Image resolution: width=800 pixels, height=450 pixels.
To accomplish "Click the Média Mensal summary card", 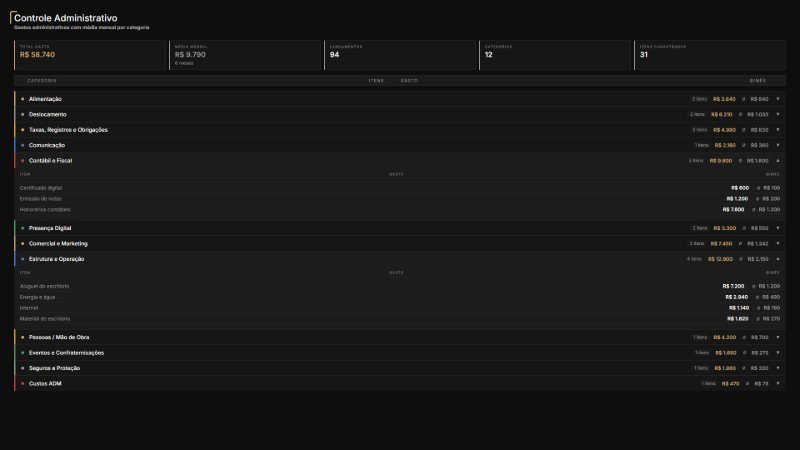I will 245,55.
